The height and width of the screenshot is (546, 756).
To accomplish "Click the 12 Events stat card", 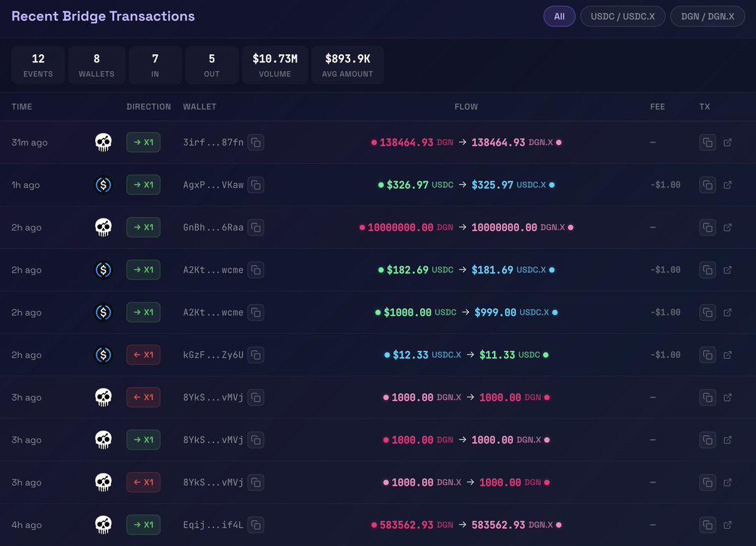I will pos(38,65).
